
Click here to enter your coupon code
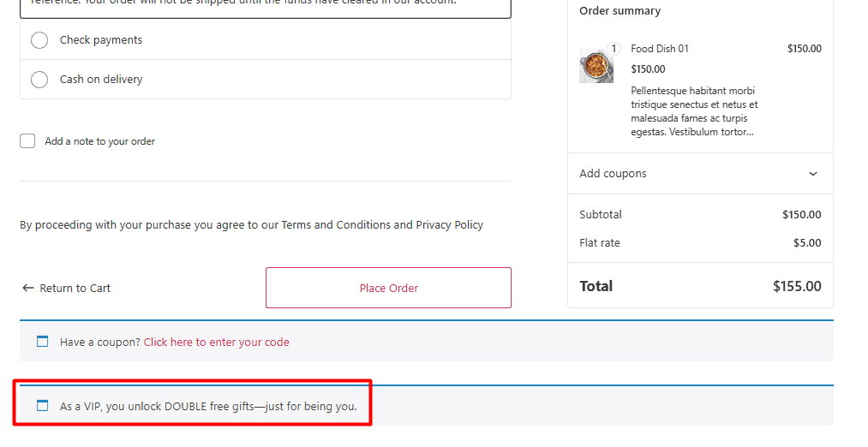pos(216,343)
